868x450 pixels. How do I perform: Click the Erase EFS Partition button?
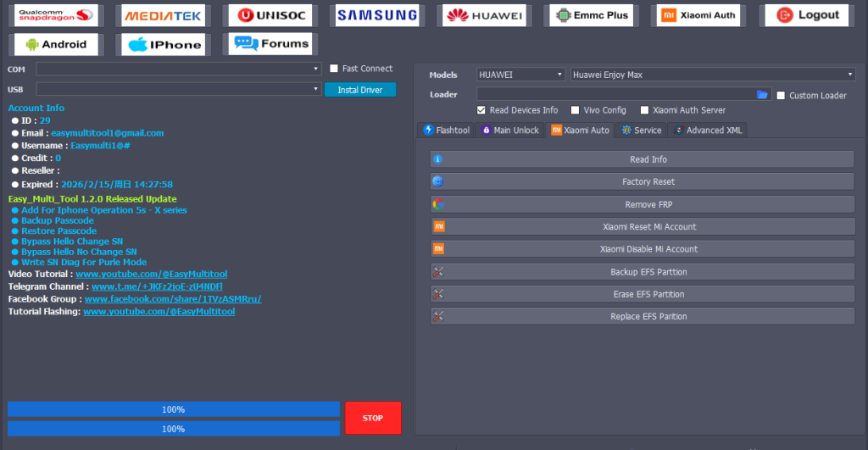[643, 294]
